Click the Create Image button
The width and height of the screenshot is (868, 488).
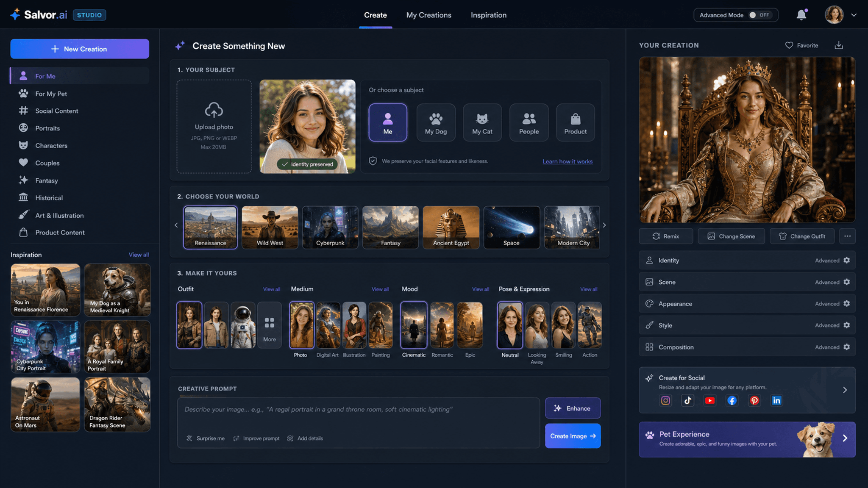coord(573,436)
